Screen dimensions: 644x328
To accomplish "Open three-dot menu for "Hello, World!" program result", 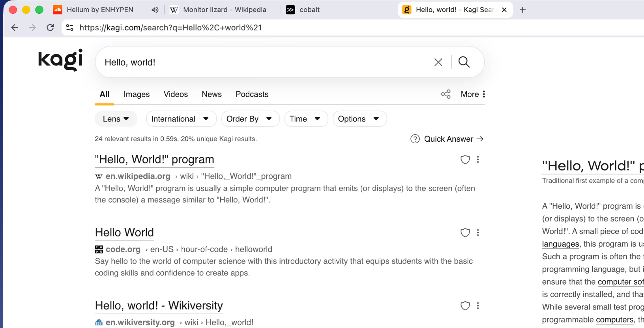I will click(478, 159).
